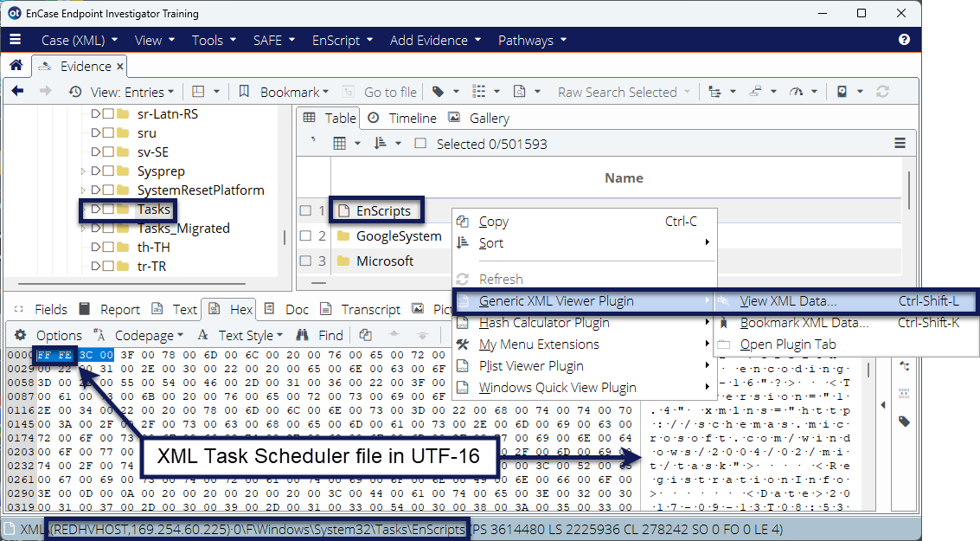This screenshot has height=541, width=980.
Task: Choose Open Plugin Tab entry
Action: 847,344
